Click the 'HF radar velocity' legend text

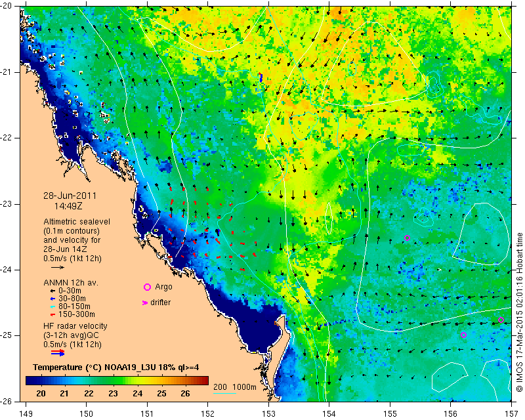75,326
